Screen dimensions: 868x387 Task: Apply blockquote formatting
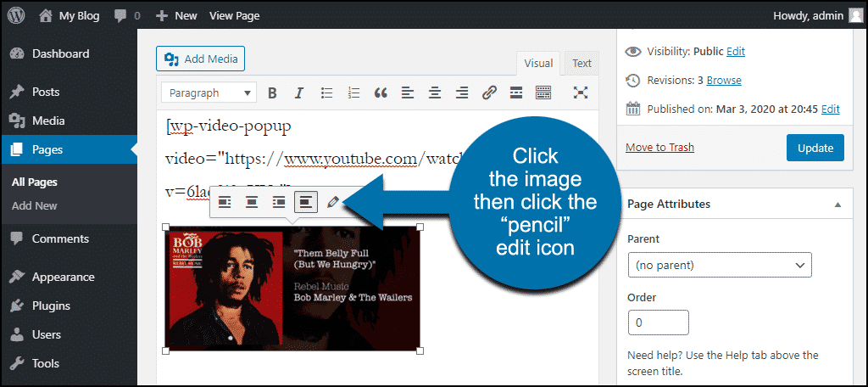[x=381, y=93]
